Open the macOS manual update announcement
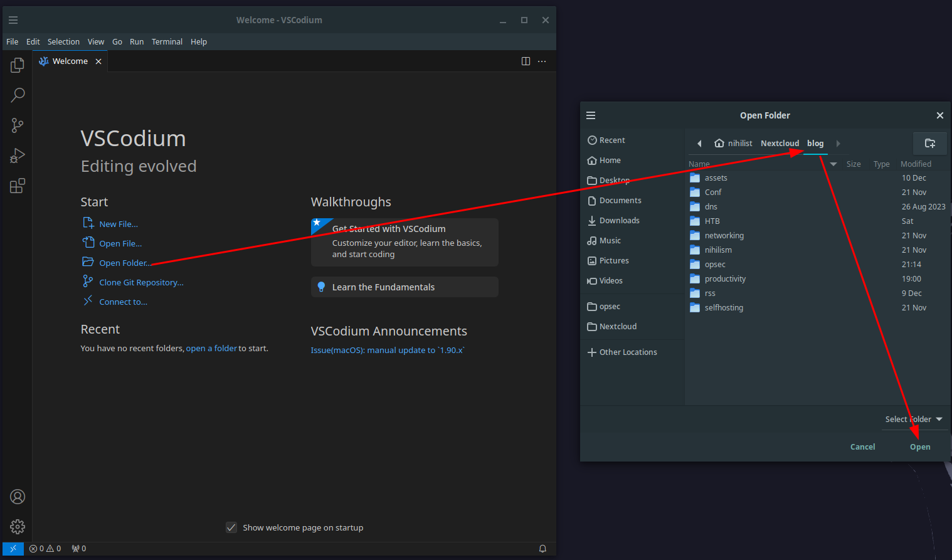Screen dimensions: 952x560 point(388,350)
